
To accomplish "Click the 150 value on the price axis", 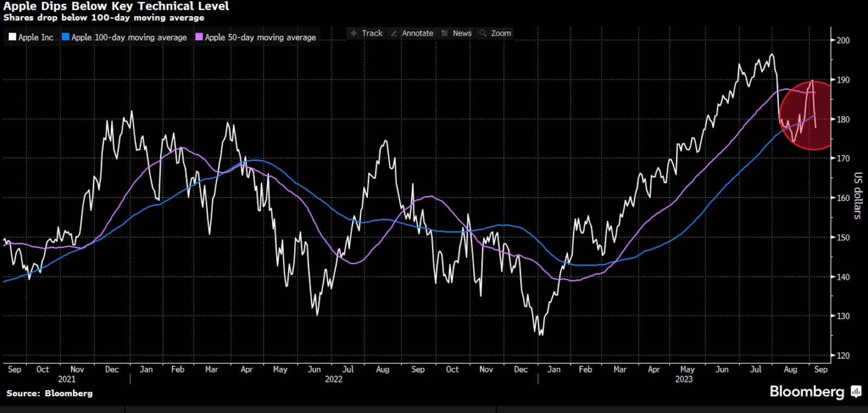I will tap(843, 237).
